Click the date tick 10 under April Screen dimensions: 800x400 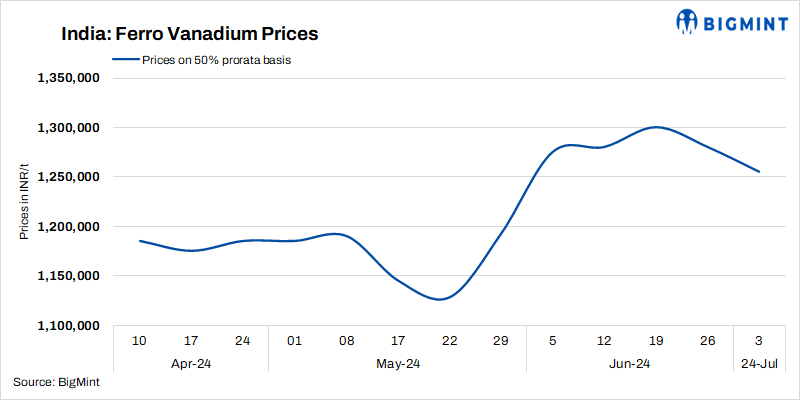(139, 342)
